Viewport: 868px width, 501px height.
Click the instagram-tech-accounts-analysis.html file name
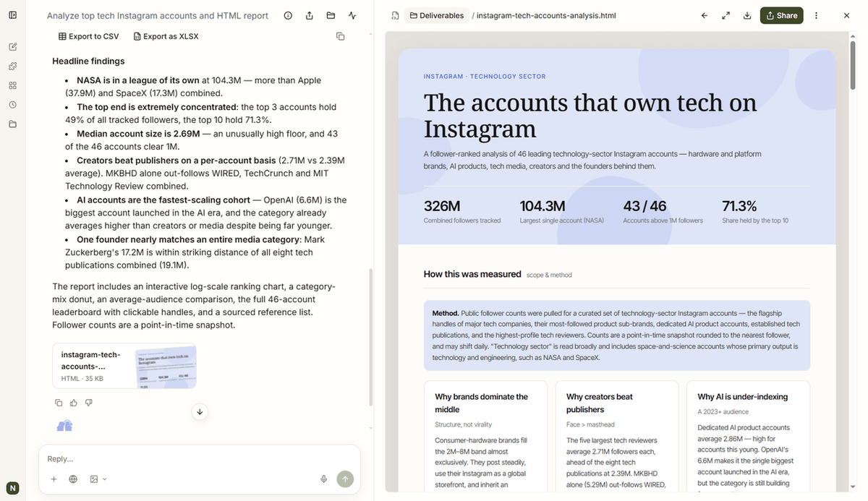tap(546, 15)
